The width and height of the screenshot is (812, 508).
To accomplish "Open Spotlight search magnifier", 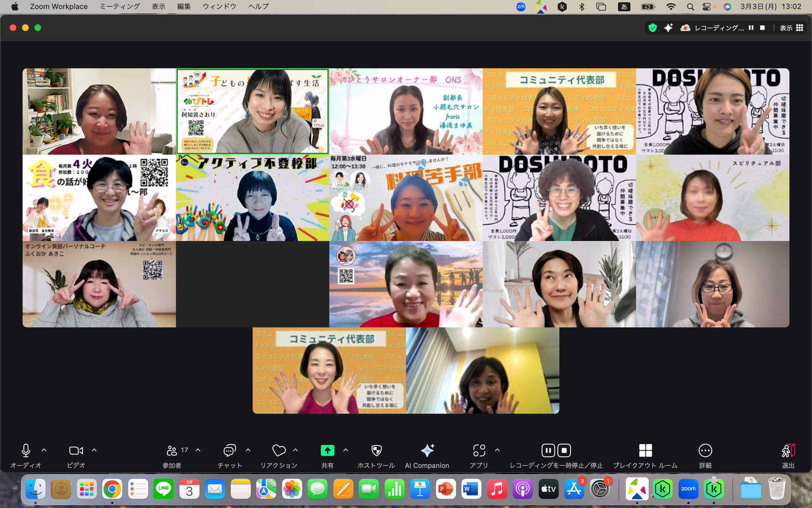I will [690, 7].
